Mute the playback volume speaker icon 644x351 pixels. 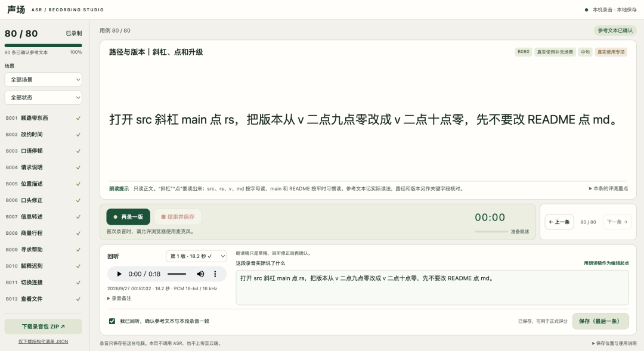click(x=200, y=274)
